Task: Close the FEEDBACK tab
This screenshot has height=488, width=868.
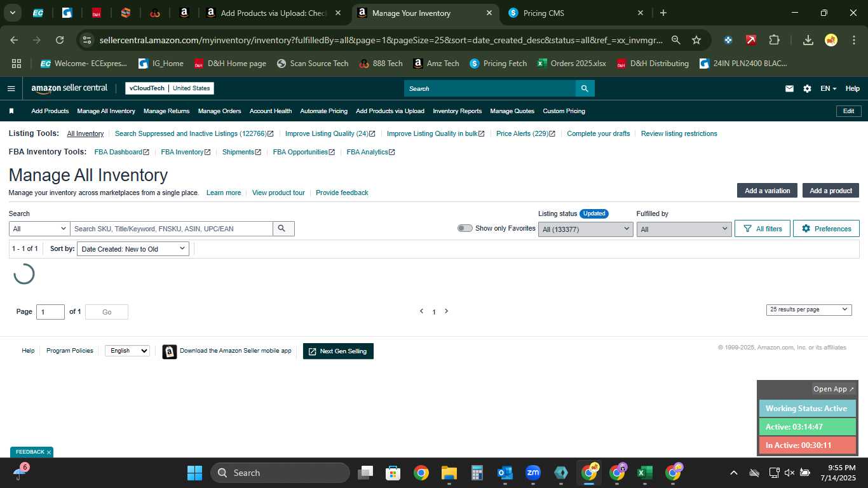Action: [x=49, y=452]
